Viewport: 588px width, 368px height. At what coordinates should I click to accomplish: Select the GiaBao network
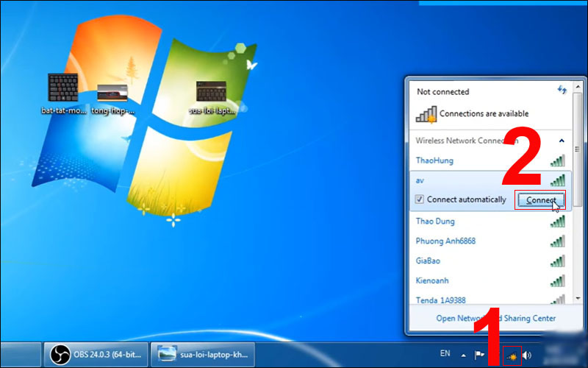click(490, 261)
